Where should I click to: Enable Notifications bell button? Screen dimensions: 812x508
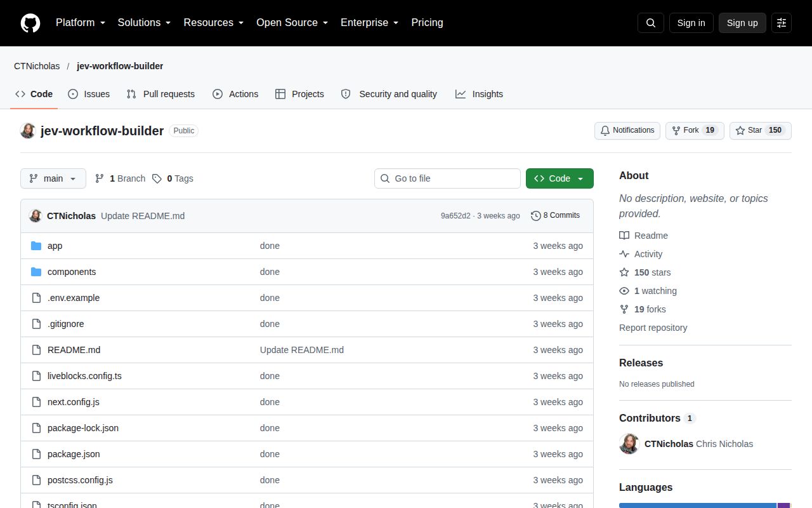627,130
